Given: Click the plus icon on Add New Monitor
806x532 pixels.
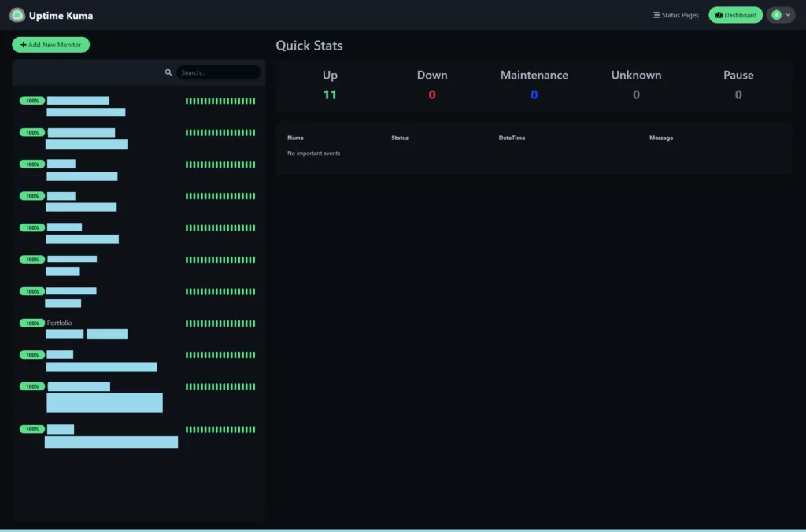Looking at the screenshot, I should point(24,45).
